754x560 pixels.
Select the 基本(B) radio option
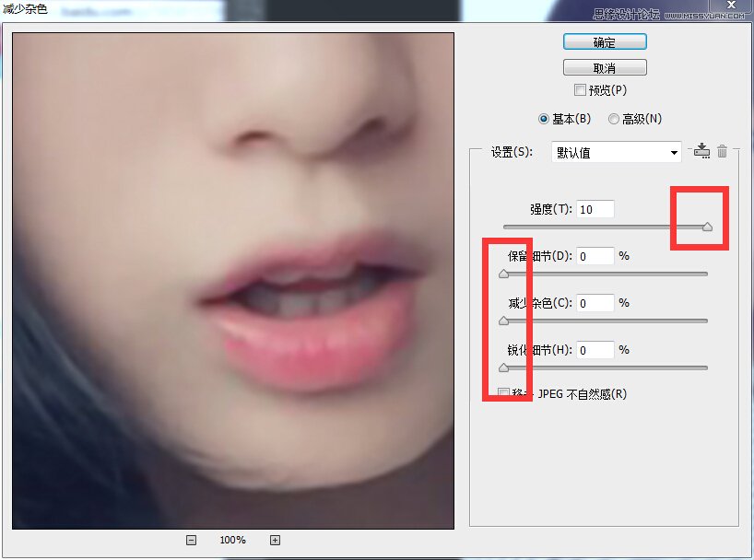point(544,119)
